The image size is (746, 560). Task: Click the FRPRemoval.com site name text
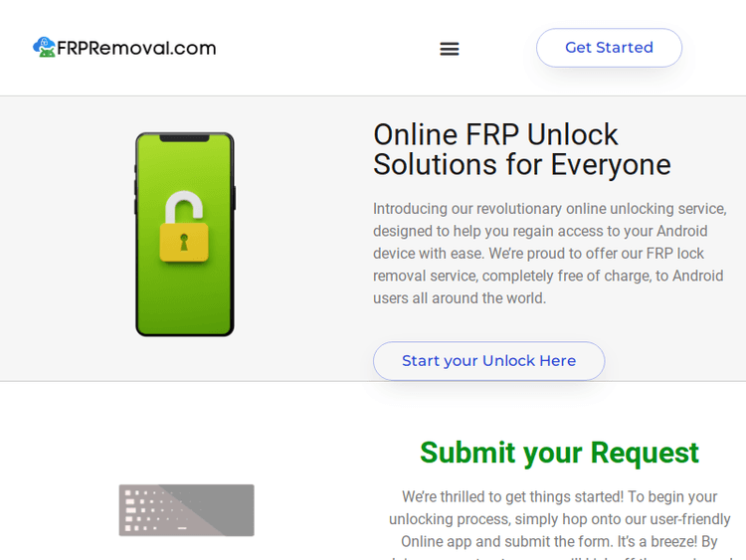click(x=136, y=48)
